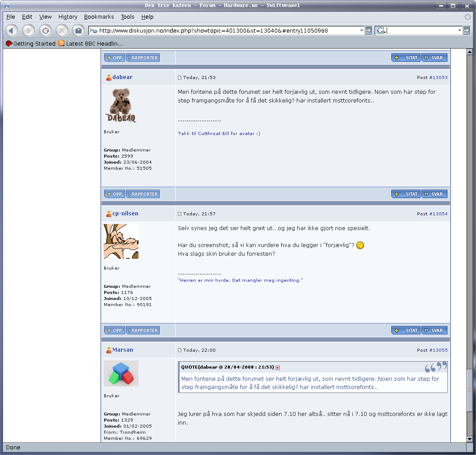Reply to dabear's post with SVAR
Screen dimensions: 476x455
pos(434,194)
